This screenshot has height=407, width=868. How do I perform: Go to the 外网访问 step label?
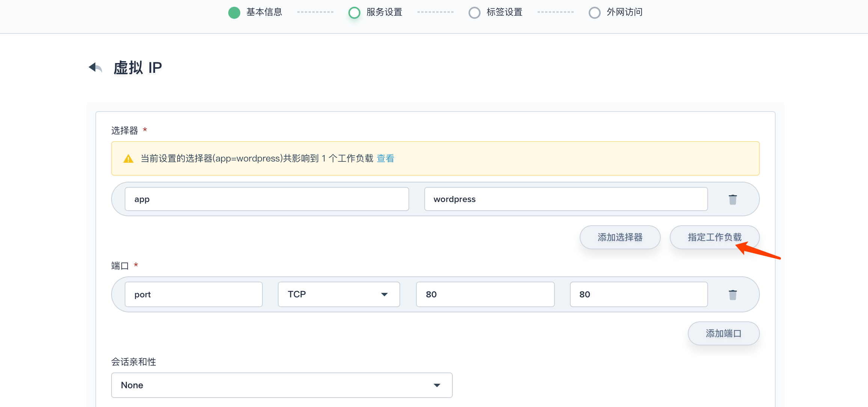pos(624,12)
